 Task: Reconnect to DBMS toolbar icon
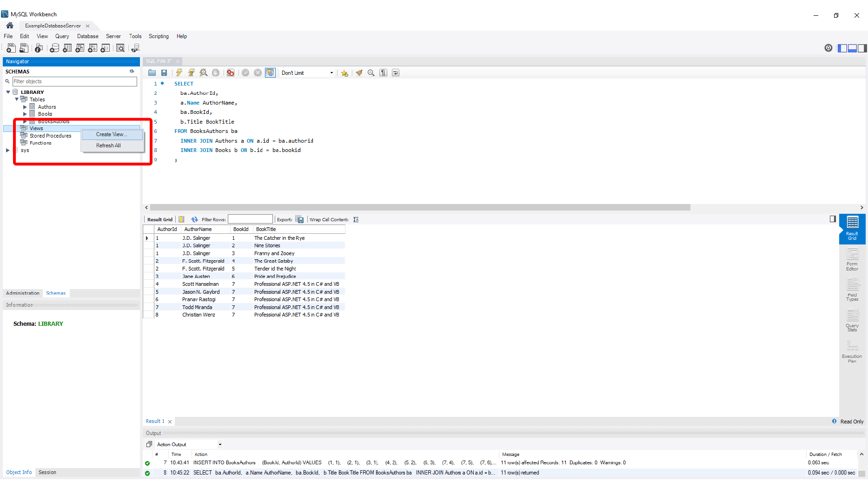[x=135, y=48]
